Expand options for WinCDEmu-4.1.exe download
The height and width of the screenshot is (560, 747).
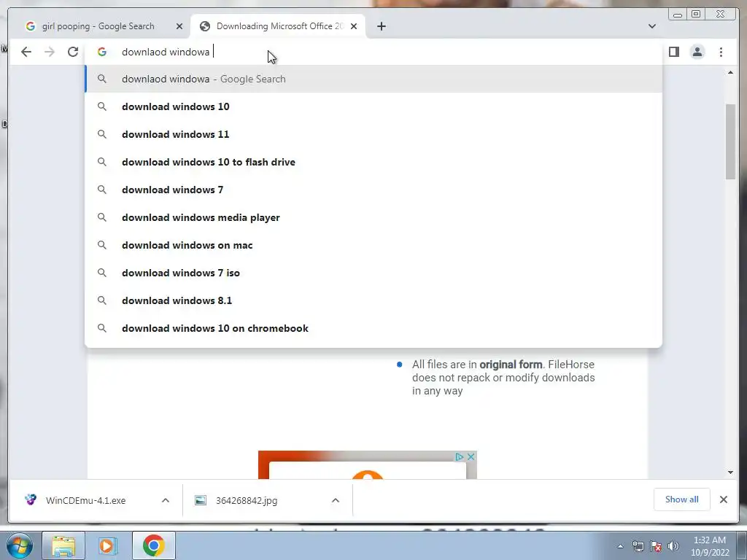pyautogui.click(x=166, y=500)
